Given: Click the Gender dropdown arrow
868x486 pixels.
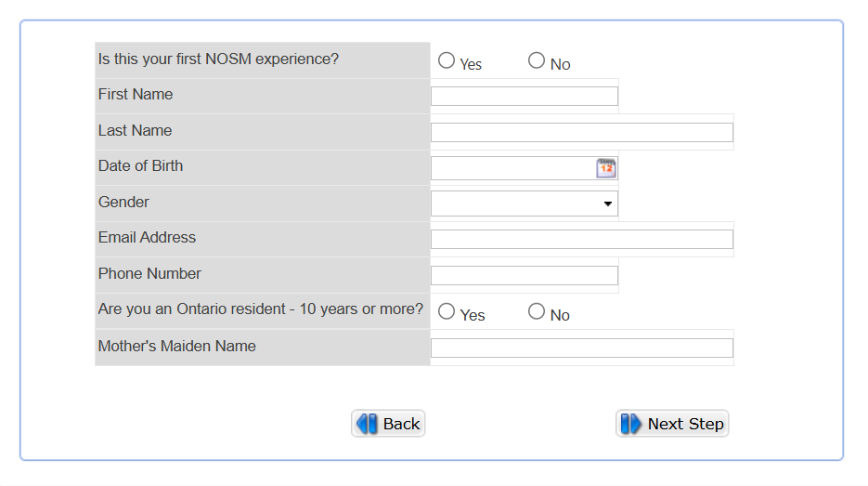Looking at the screenshot, I should 608,204.
